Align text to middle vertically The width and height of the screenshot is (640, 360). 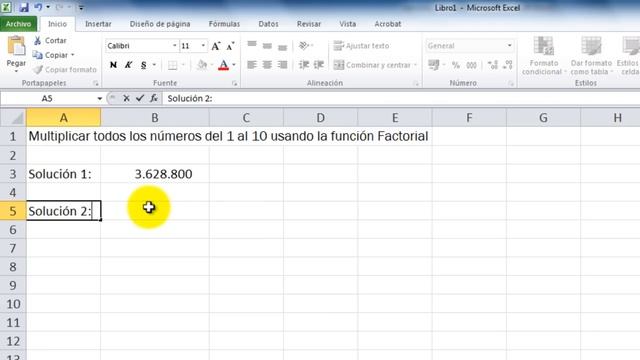(267, 45)
